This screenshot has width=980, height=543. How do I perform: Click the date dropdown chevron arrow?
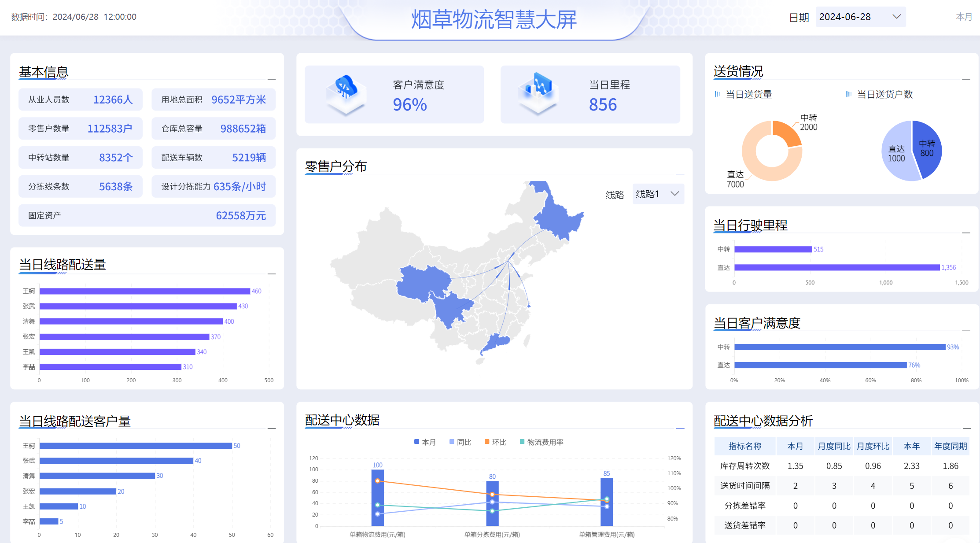click(896, 17)
